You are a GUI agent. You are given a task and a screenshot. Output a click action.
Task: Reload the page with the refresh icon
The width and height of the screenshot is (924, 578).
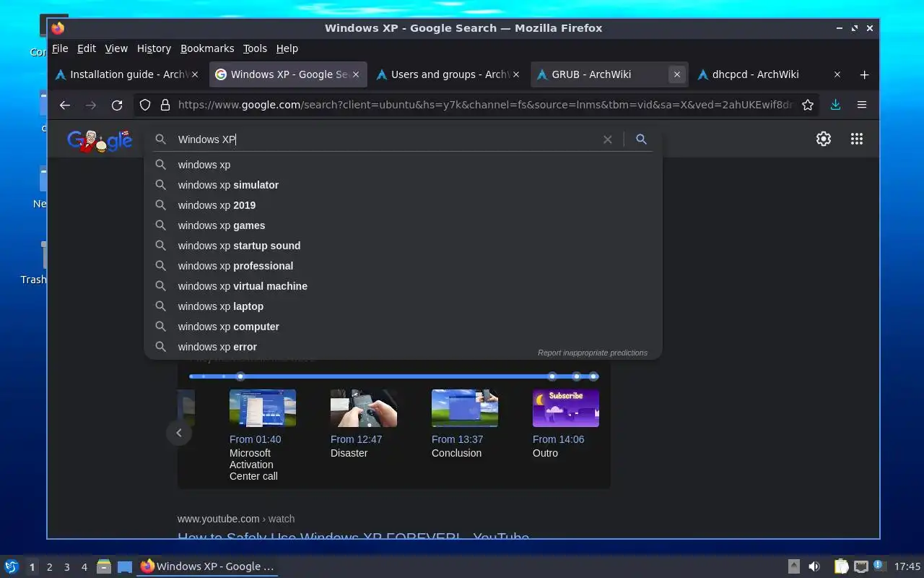[x=117, y=105]
